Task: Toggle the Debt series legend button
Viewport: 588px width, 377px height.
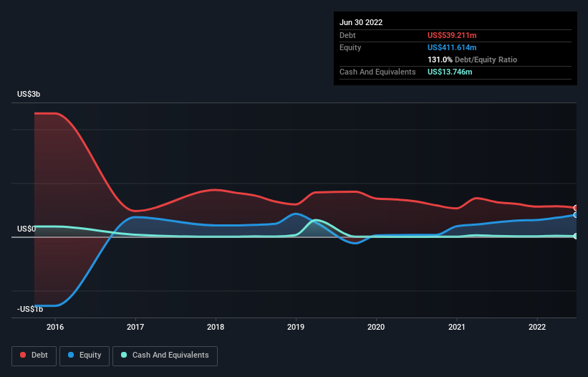Action: point(34,355)
